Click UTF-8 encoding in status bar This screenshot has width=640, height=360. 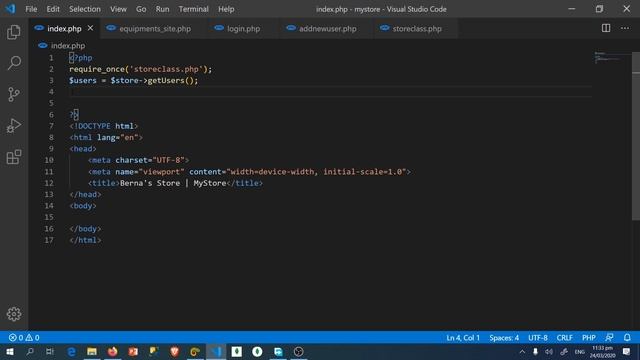(538, 338)
